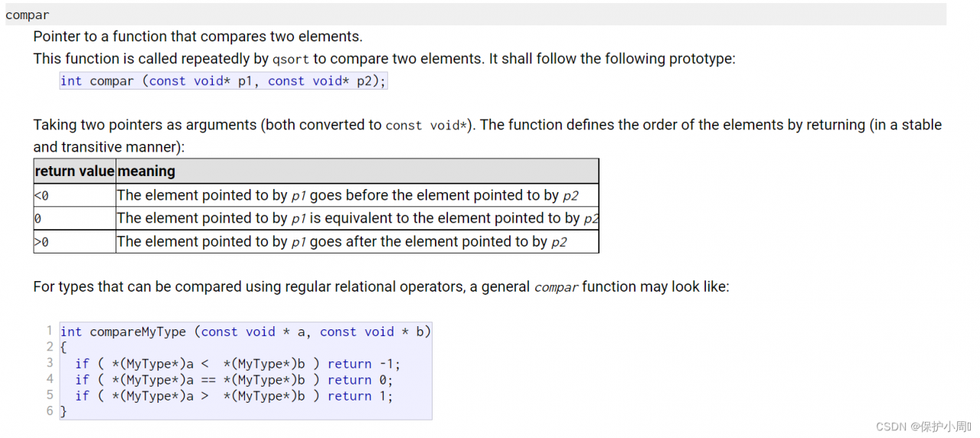Click the '<0' return value cell

(x=74, y=195)
